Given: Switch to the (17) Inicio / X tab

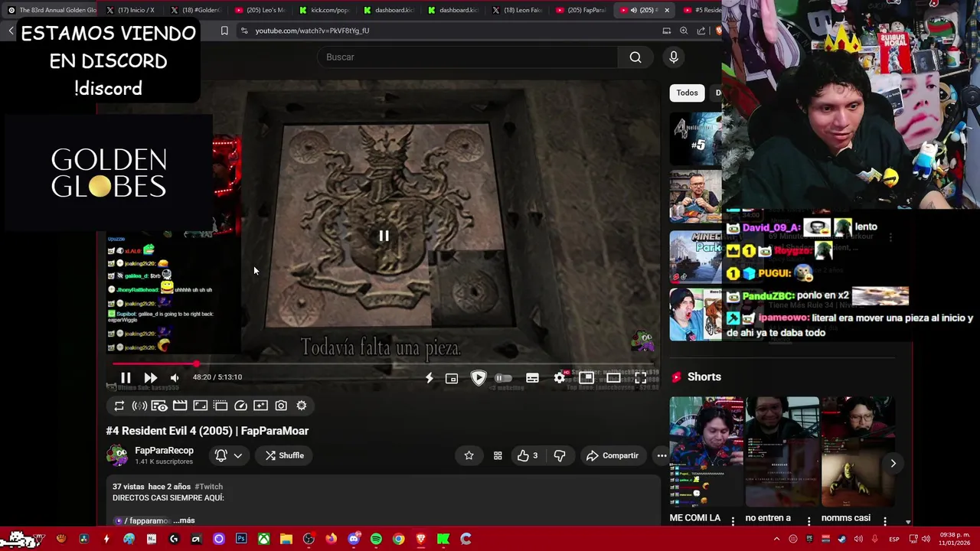Looking at the screenshot, I should coord(131,10).
